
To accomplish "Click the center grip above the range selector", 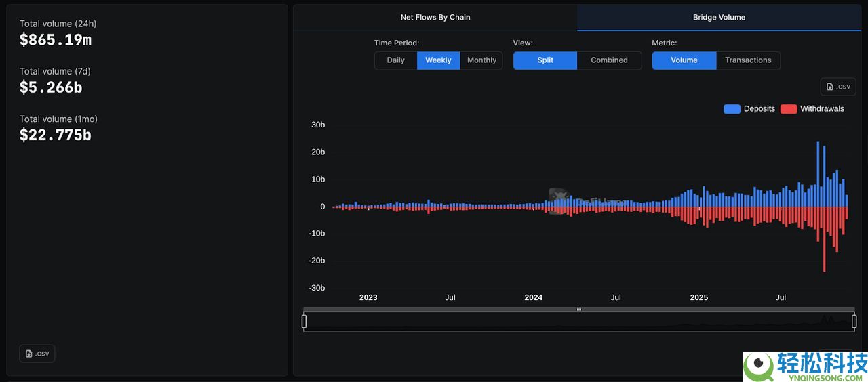I will click(579, 310).
